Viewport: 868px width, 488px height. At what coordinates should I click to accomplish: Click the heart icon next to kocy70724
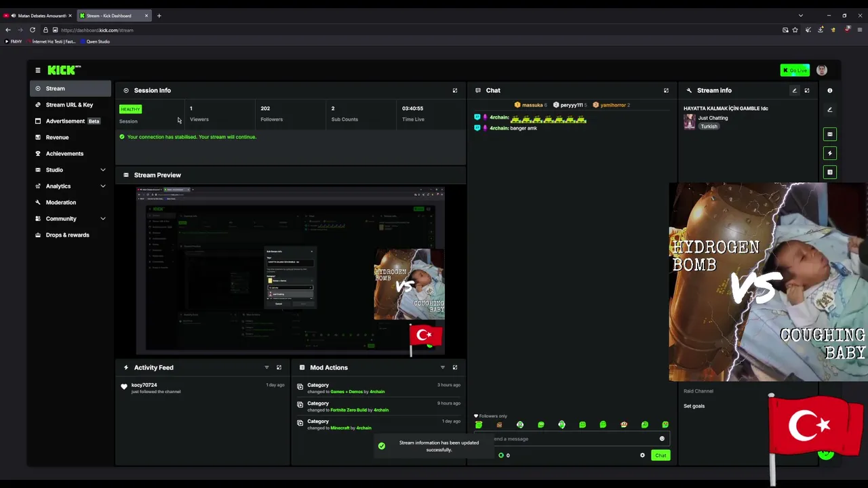(x=124, y=386)
